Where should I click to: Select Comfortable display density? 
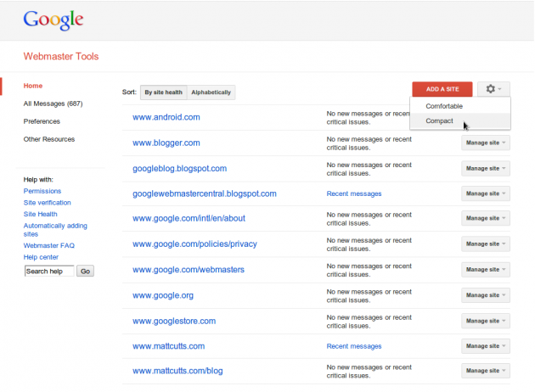tap(460, 106)
